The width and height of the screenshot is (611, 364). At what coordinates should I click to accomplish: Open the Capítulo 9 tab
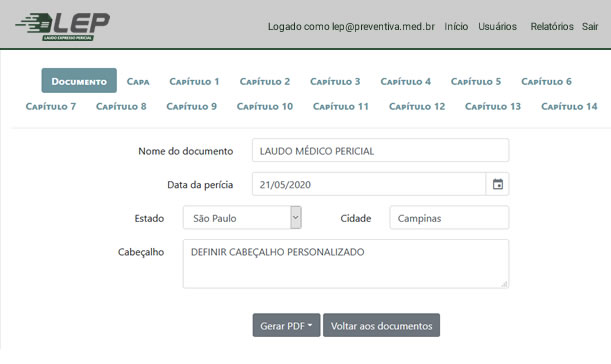click(191, 106)
